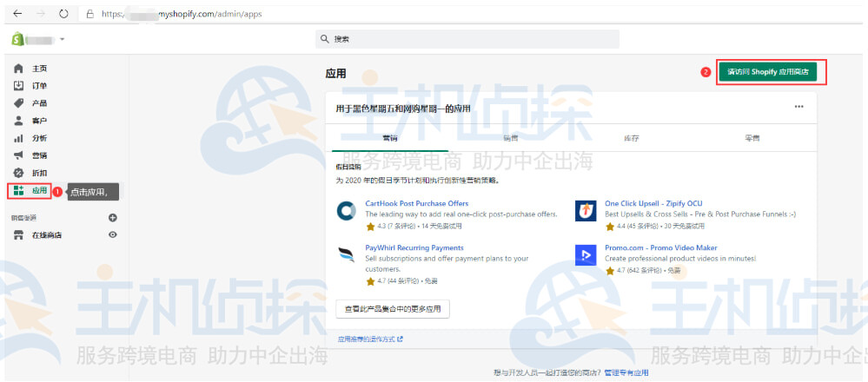The height and width of the screenshot is (382, 868).
Task: Click the Marketing (营销) megaphone icon
Action: click(x=18, y=155)
